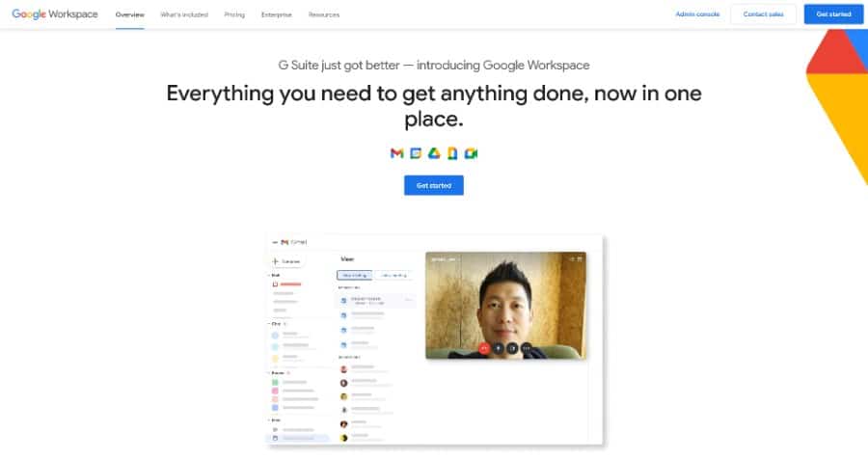Go to What's included tab

coord(184,15)
